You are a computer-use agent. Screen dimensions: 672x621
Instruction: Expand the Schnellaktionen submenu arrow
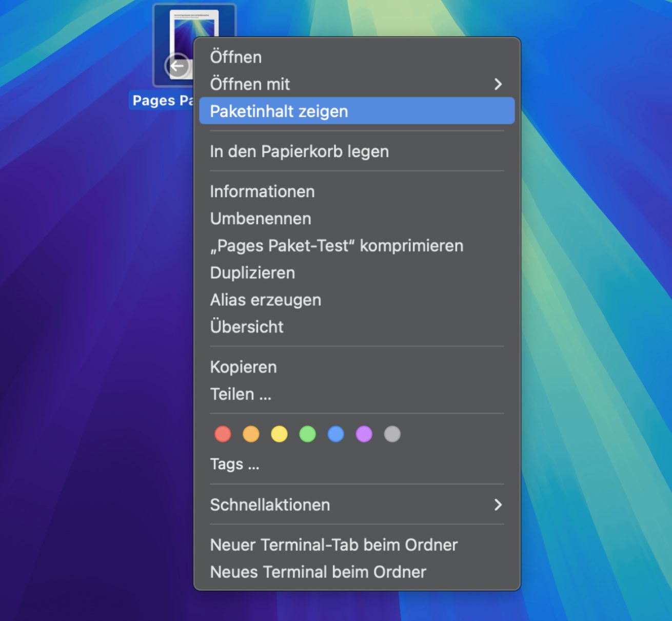[498, 505]
